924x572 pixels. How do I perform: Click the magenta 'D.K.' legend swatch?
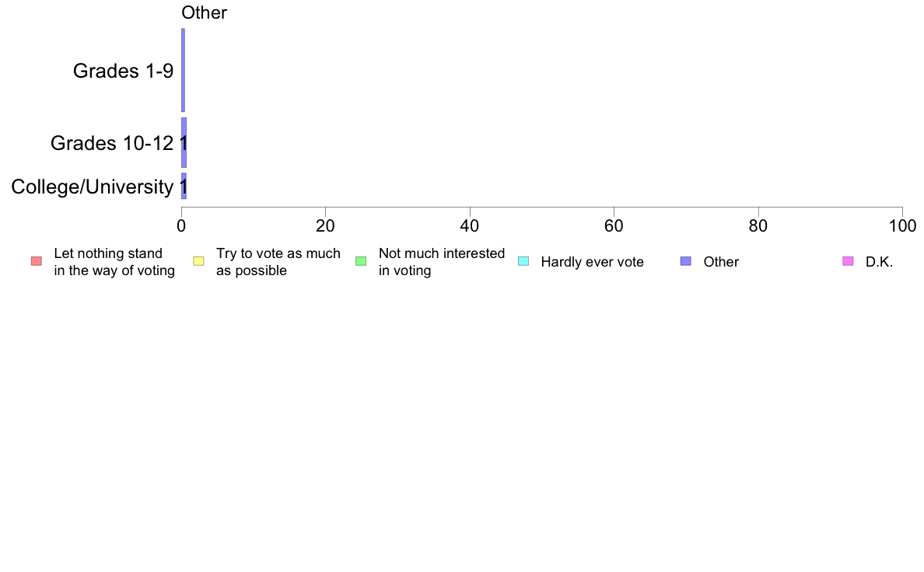click(x=848, y=261)
